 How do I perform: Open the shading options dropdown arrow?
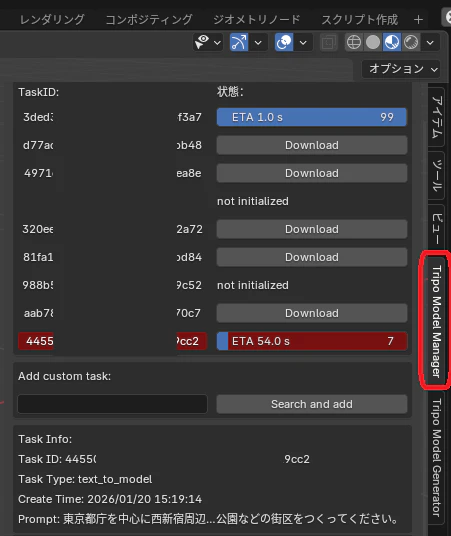[x=430, y=43]
